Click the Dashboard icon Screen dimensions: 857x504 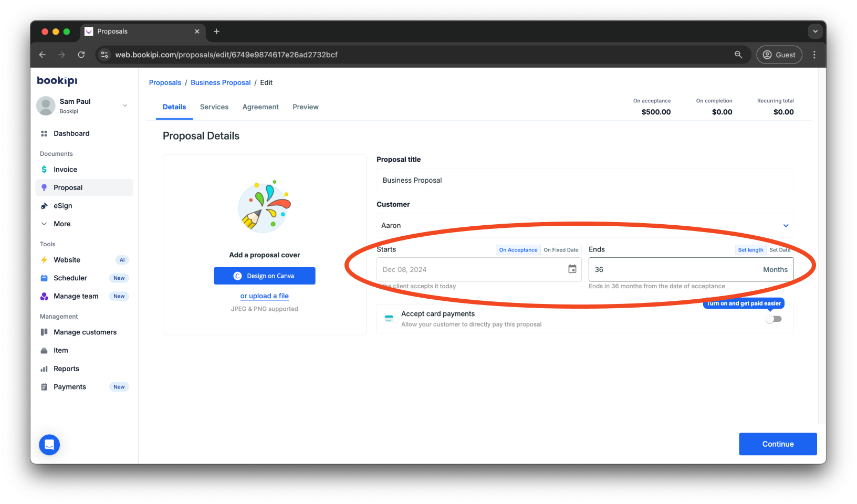[71, 133]
